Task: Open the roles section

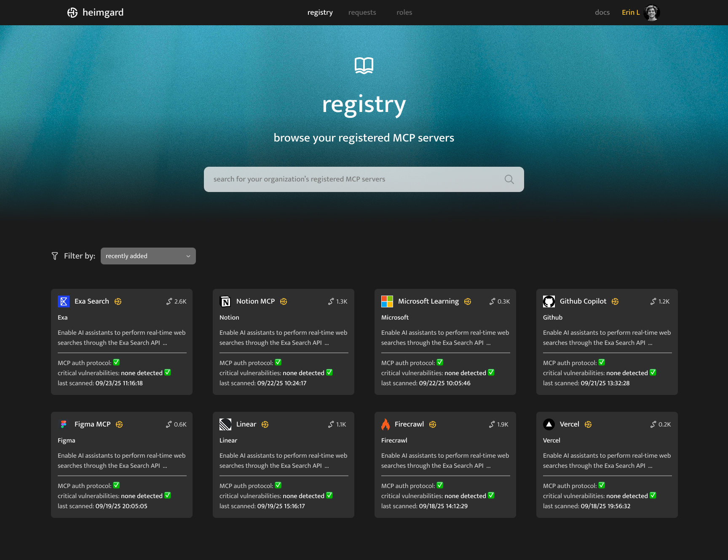Action: tap(404, 12)
